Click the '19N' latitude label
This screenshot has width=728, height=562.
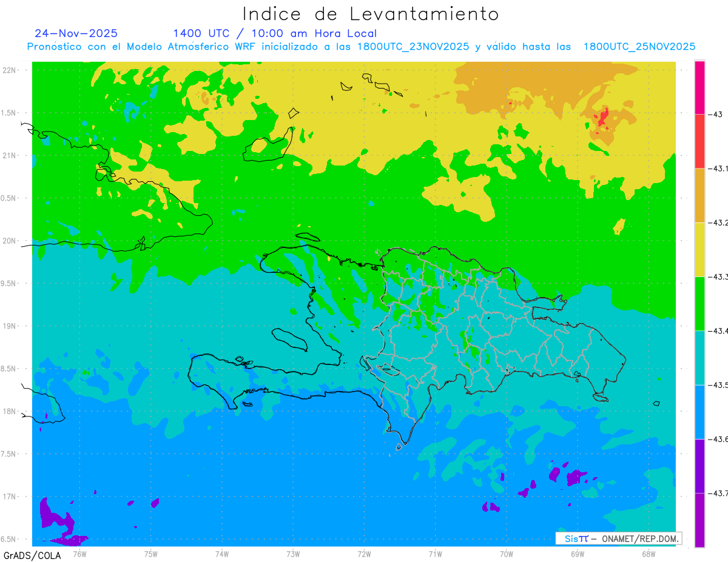10,326
